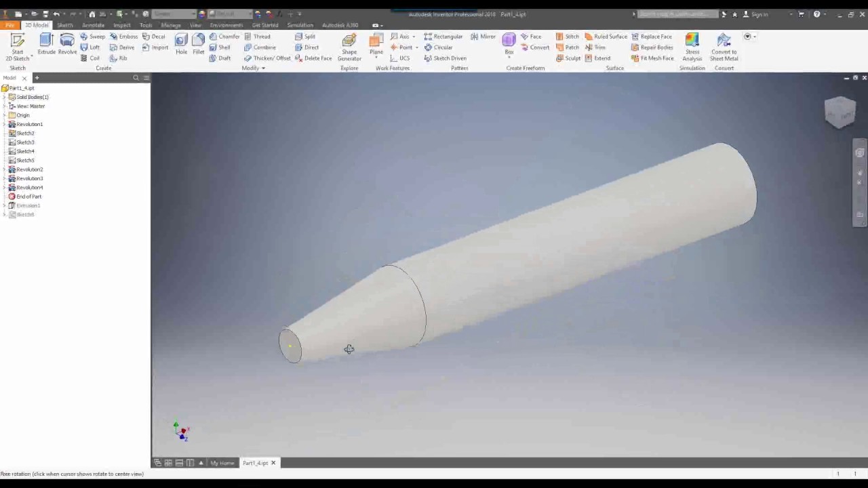Open the Axis dropdown arrow
Image resolution: width=868 pixels, height=488 pixels.
click(x=414, y=37)
